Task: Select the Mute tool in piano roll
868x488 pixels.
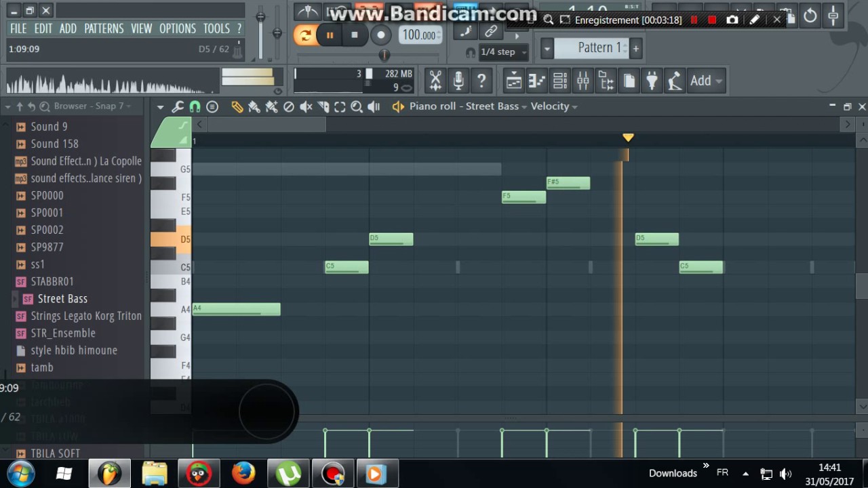Action: [x=306, y=106]
